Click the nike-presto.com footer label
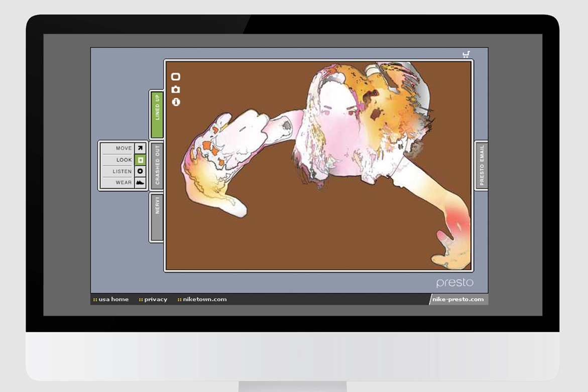 [x=458, y=300]
